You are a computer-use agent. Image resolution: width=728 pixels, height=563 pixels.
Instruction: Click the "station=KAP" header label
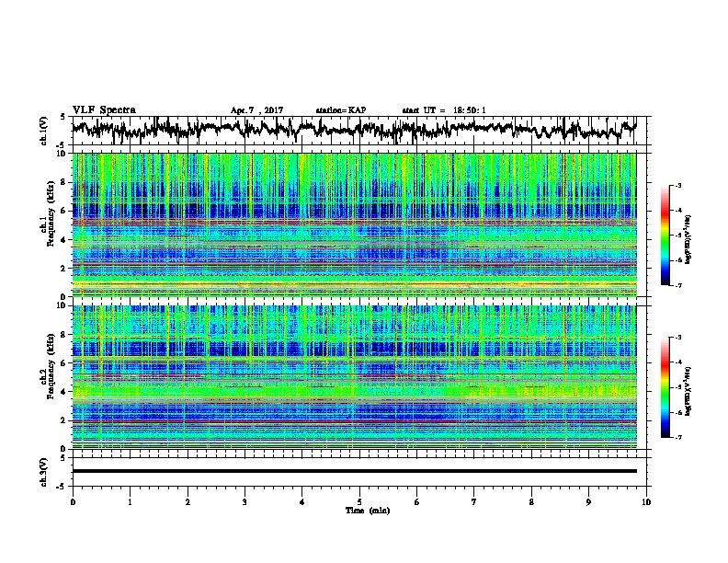[x=341, y=110]
